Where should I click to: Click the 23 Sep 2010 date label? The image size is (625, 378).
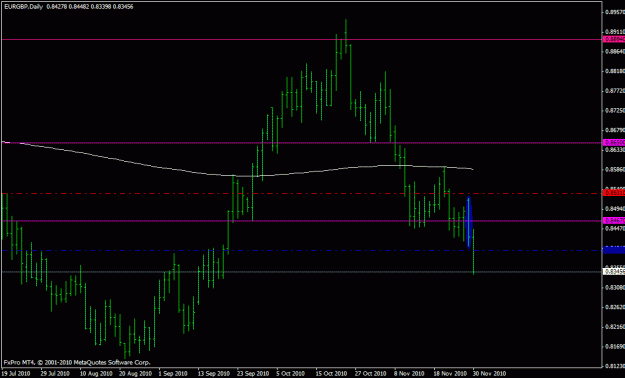pyautogui.click(x=252, y=374)
